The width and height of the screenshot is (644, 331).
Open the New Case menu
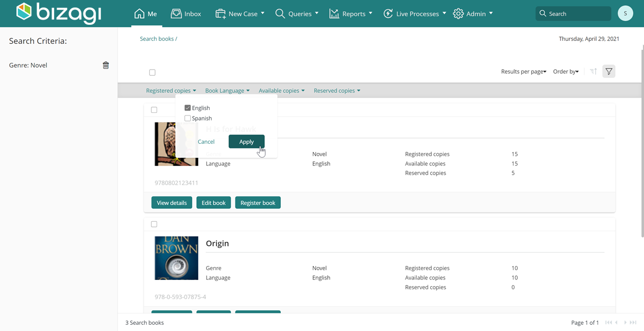click(x=240, y=14)
